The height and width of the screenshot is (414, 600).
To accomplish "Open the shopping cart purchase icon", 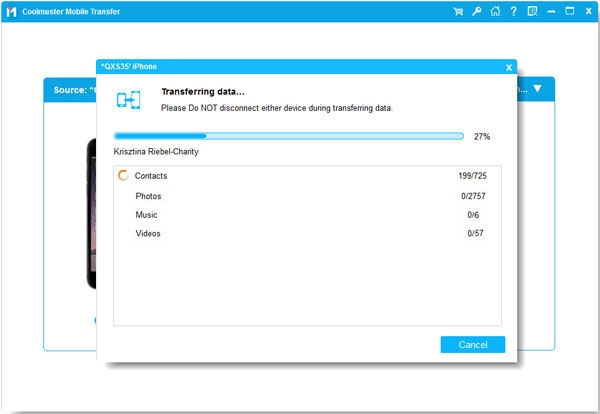I will point(458,11).
